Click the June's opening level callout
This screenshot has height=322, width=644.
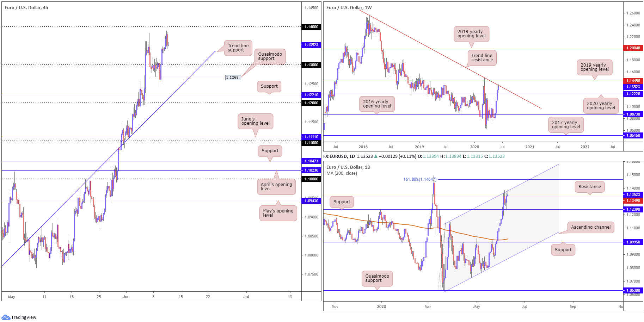(255, 121)
